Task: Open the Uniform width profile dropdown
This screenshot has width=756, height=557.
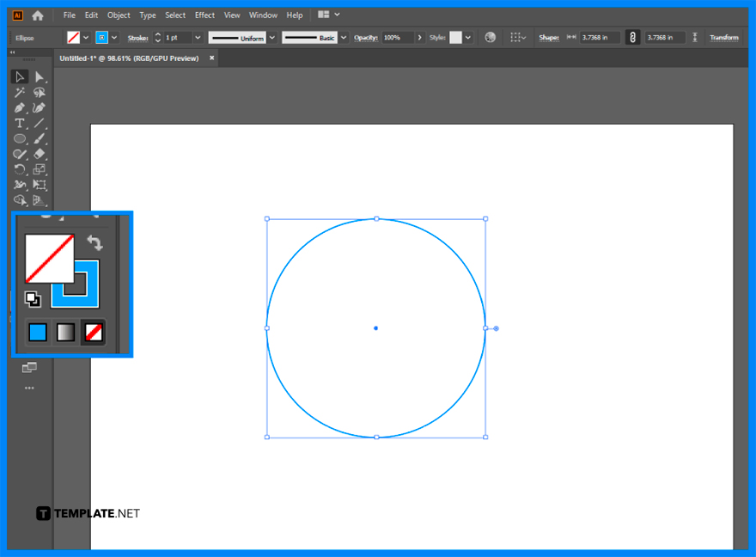Action: pos(271,37)
